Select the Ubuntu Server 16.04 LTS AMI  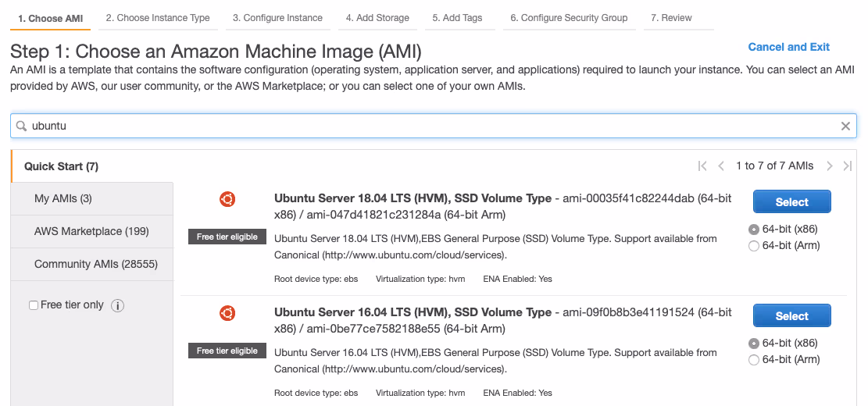point(791,316)
